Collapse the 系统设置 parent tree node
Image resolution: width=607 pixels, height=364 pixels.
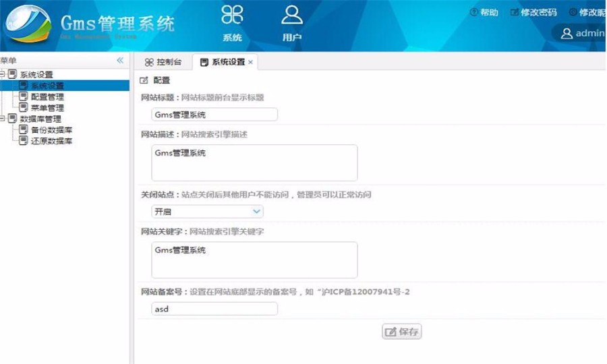click(x=2, y=74)
